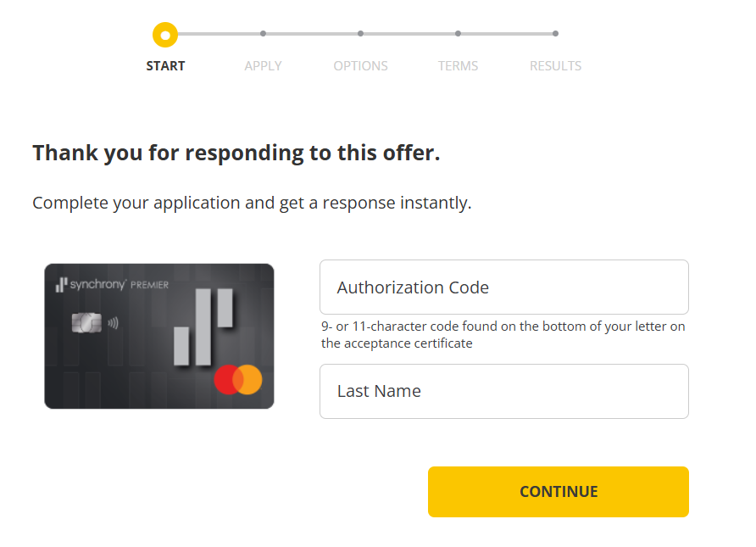Click the 'Thank you for responding' heading
756x547 pixels.
236,153
